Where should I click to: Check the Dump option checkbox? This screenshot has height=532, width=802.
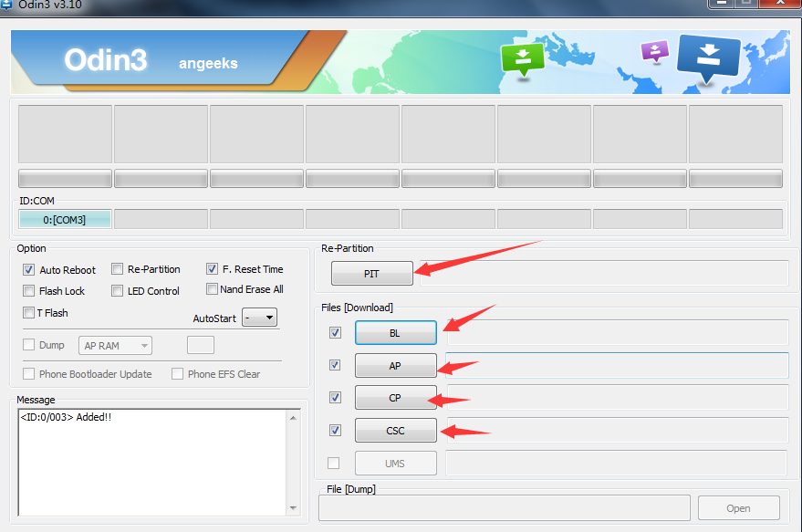tap(28, 344)
